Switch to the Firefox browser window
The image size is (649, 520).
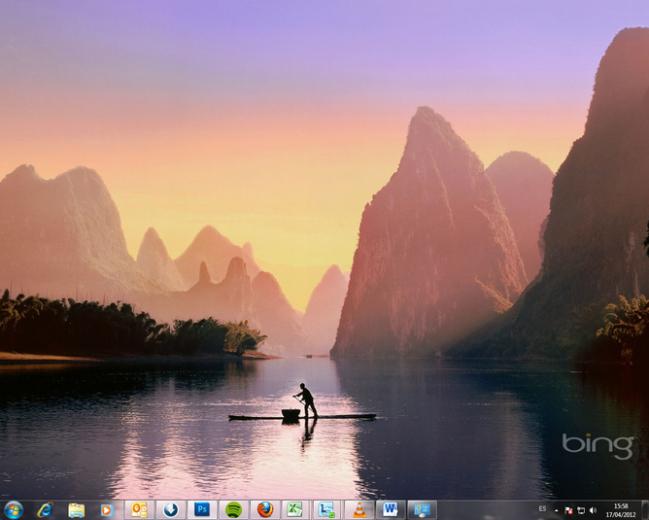265,510
